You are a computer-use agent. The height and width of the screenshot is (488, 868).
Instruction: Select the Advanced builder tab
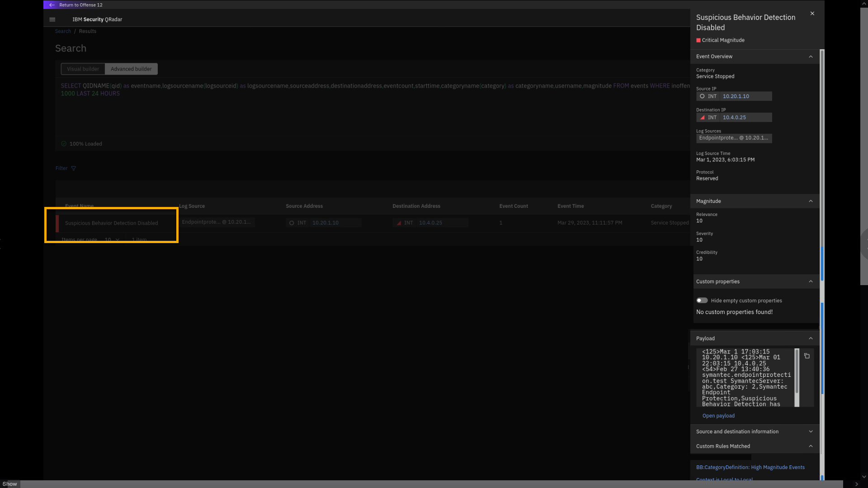(x=131, y=69)
